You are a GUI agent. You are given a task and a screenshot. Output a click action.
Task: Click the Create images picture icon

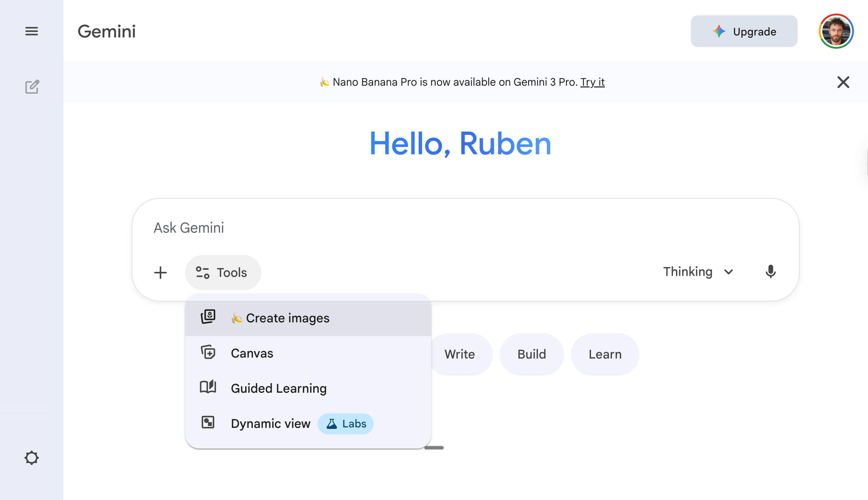click(x=208, y=317)
